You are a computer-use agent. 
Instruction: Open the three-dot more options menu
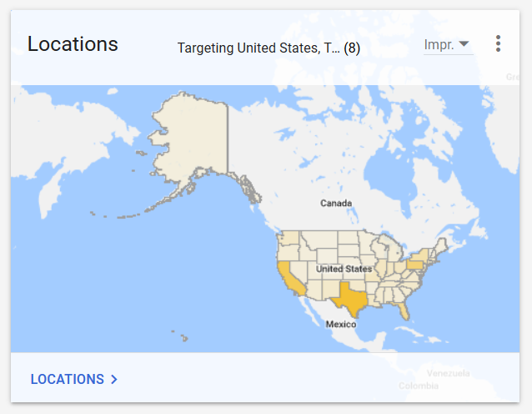(x=498, y=43)
